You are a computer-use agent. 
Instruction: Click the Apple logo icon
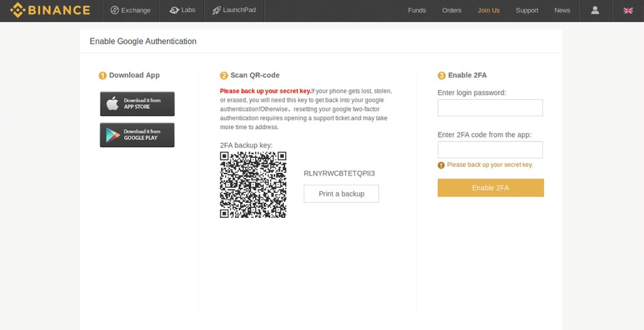[112, 103]
